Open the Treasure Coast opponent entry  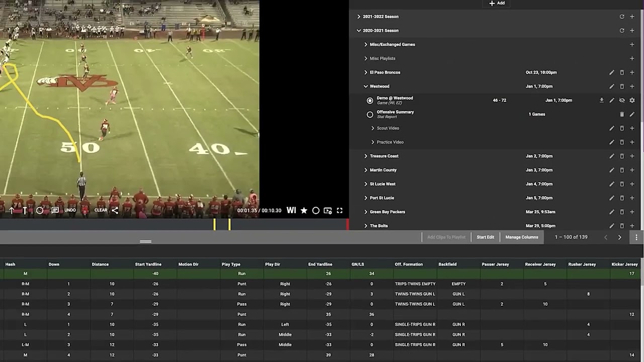click(384, 156)
